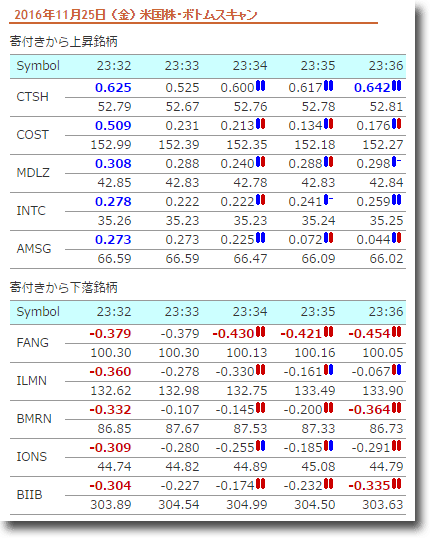
Task: Select the COST symbol row label
Action: point(33,135)
